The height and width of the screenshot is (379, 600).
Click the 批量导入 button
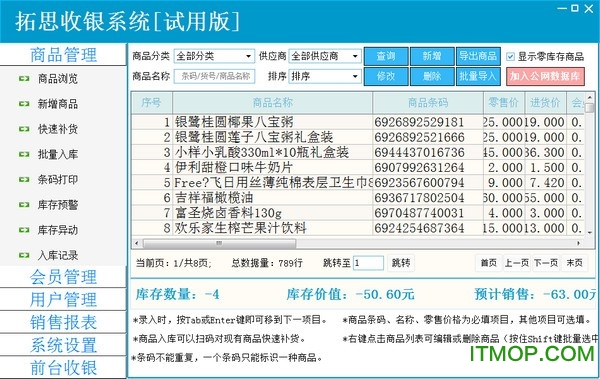tap(478, 76)
